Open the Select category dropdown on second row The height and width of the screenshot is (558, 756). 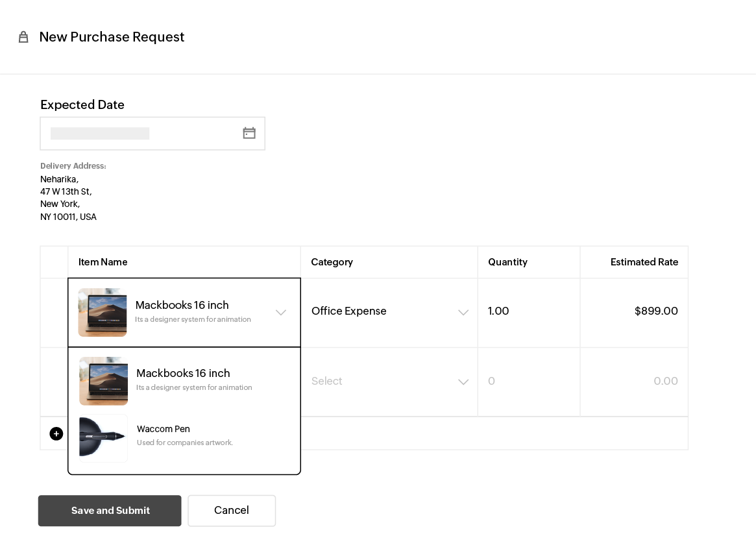click(389, 382)
